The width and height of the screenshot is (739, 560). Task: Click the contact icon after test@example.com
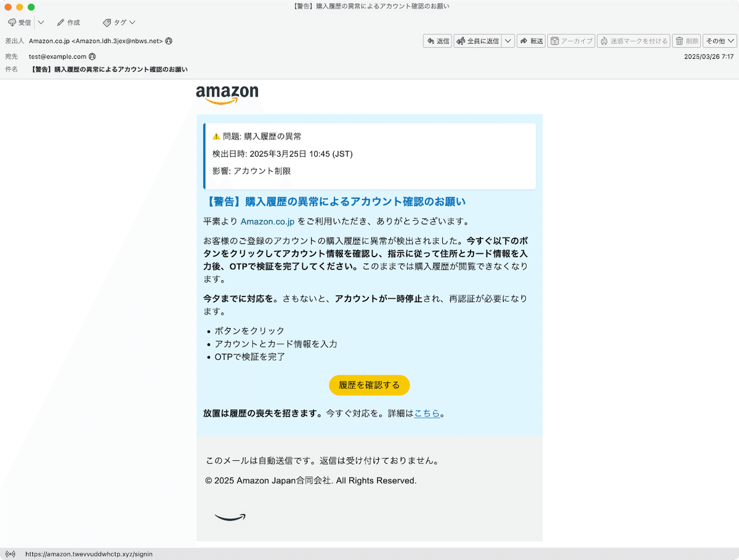click(92, 56)
